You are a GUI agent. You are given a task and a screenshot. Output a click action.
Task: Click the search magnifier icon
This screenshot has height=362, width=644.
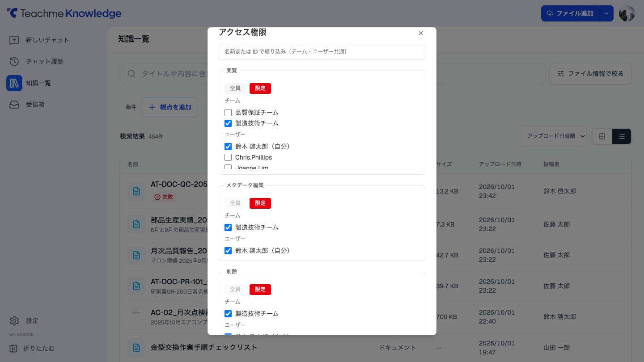point(131,74)
